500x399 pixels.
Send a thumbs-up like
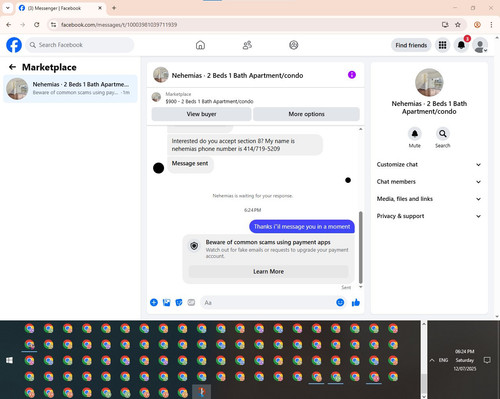point(356,302)
